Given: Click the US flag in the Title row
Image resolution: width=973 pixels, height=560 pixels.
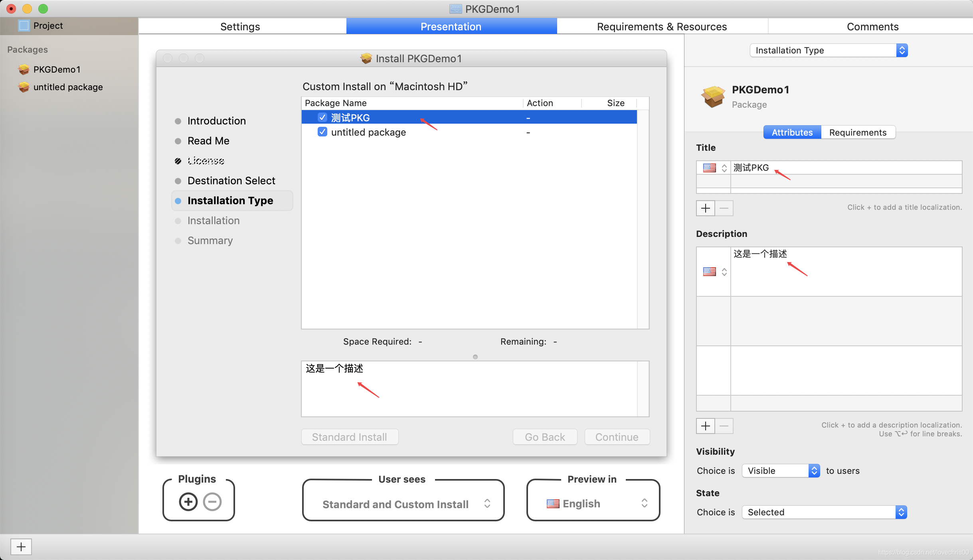Looking at the screenshot, I should 710,168.
